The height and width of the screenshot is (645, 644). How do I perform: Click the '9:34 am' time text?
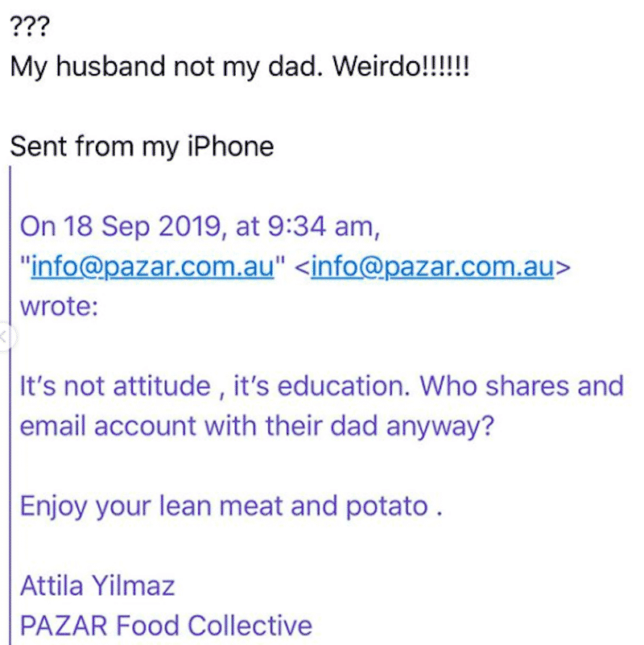tap(322, 226)
